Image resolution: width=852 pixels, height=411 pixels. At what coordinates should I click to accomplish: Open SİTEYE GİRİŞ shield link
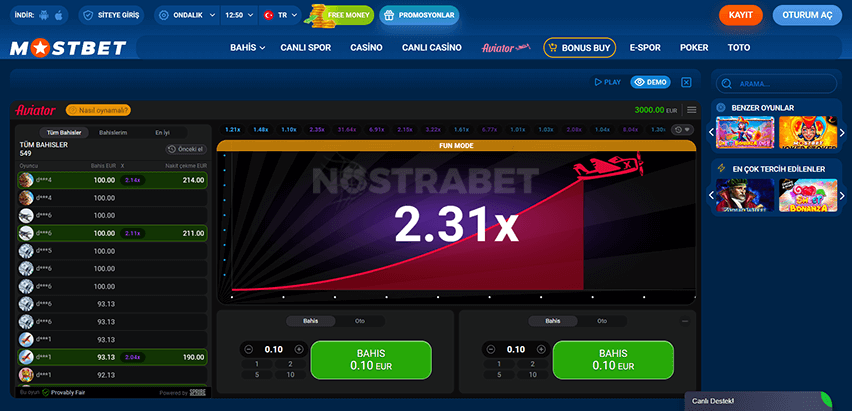[x=113, y=15]
